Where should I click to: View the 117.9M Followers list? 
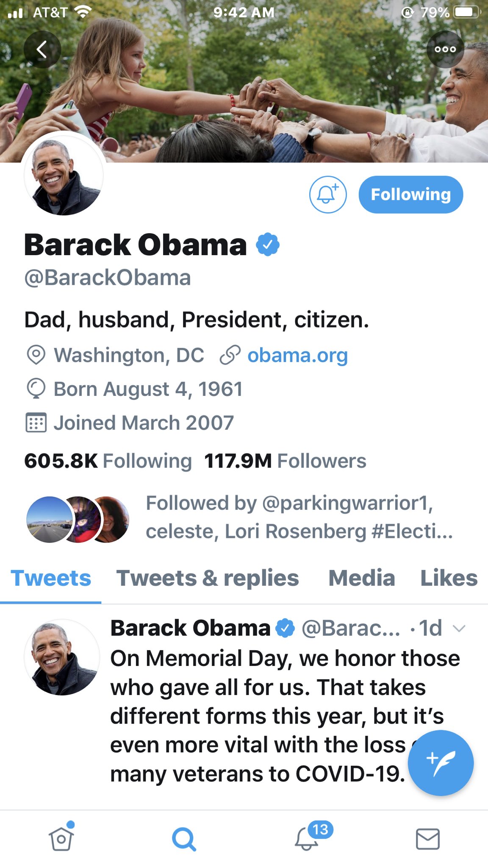pos(285,461)
